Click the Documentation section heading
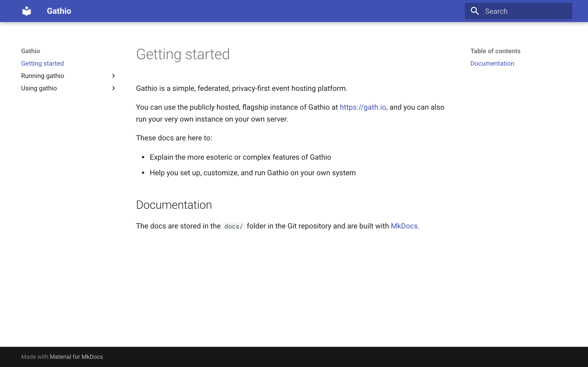The image size is (588, 367). (174, 205)
